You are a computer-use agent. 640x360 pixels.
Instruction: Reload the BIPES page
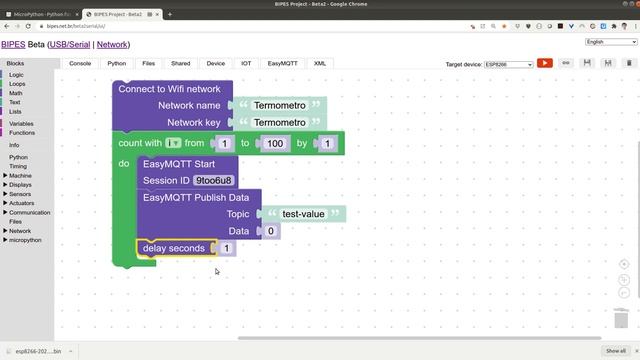pyautogui.click(x=28, y=26)
